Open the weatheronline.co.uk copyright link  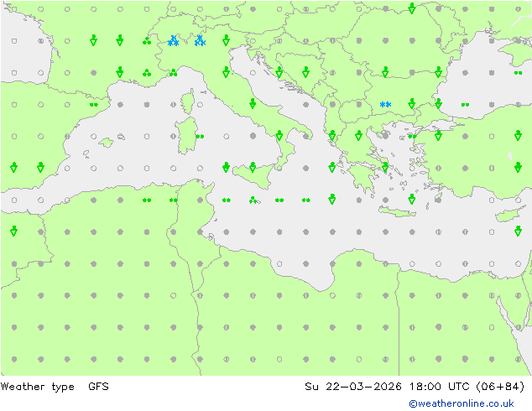(461, 403)
